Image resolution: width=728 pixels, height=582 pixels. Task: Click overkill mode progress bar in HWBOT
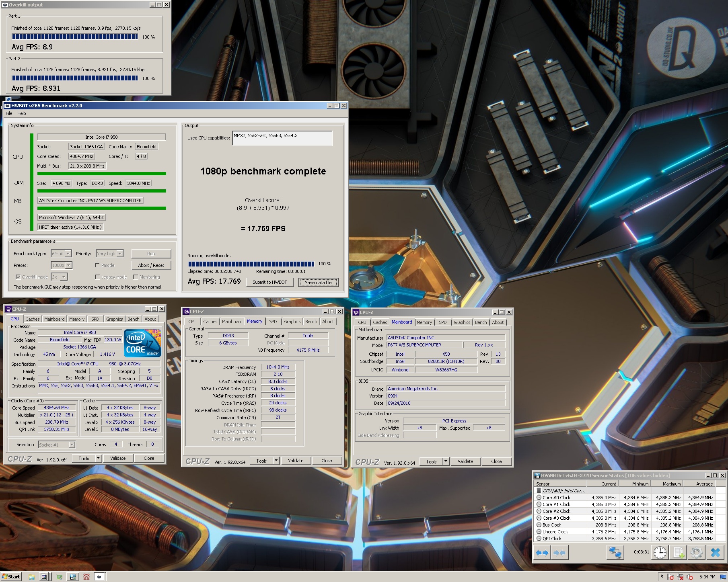click(251, 264)
